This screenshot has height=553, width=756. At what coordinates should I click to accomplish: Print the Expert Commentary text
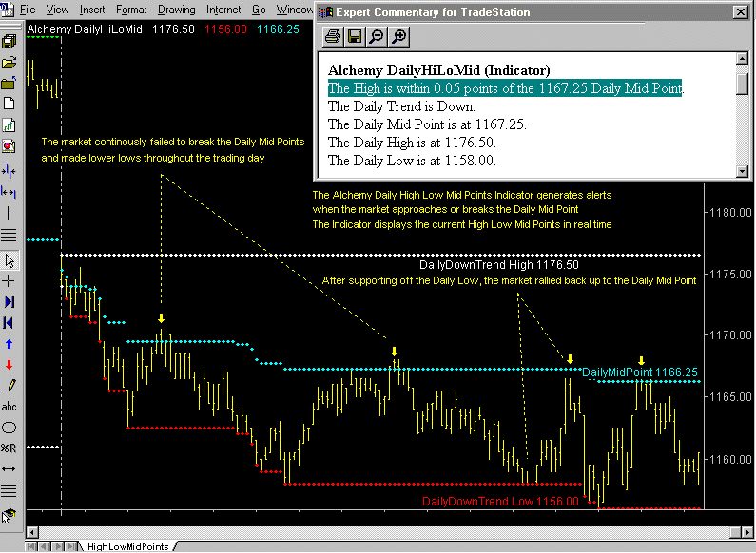point(332,37)
